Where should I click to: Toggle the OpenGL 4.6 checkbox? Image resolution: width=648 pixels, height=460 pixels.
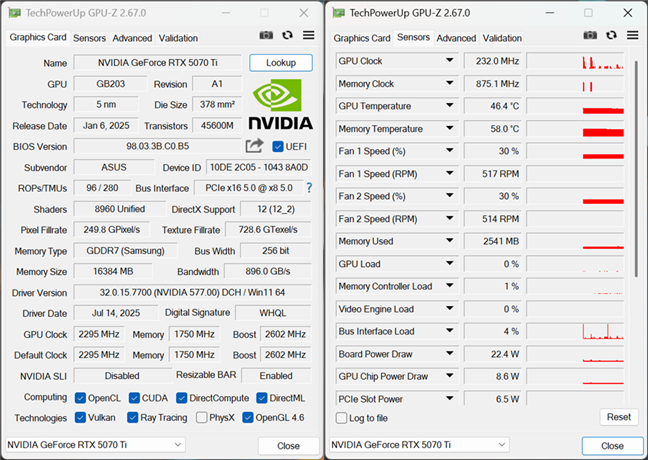[x=248, y=417]
